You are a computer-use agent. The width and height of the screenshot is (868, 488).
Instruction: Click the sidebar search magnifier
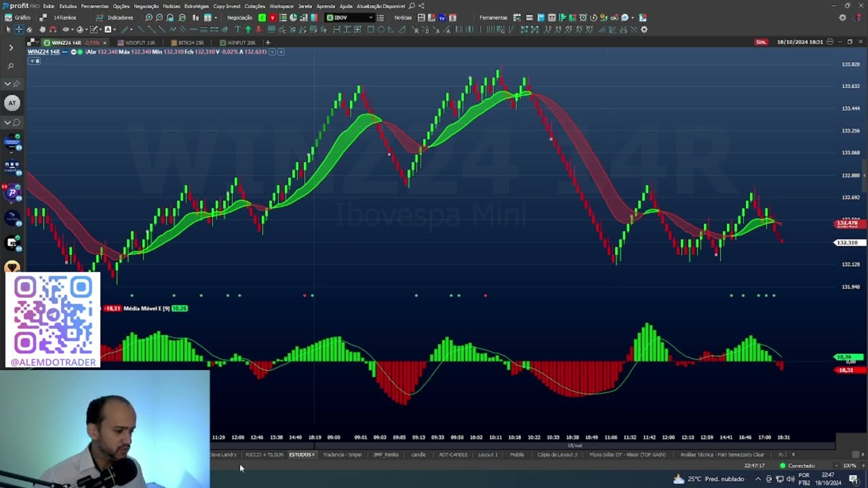coord(11,66)
